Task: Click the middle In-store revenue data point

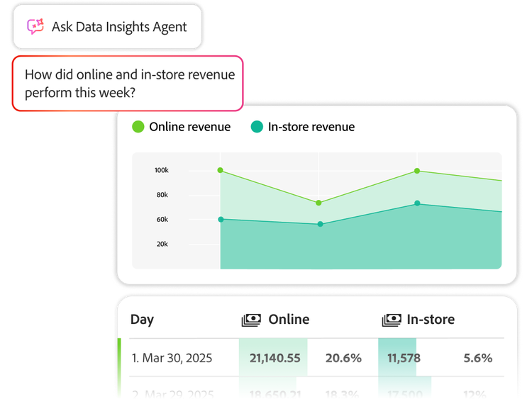Action: coord(320,224)
